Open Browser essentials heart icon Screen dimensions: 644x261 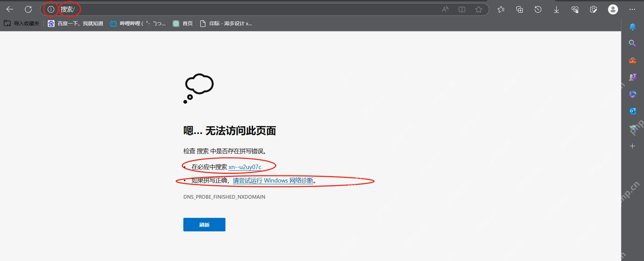575,10
